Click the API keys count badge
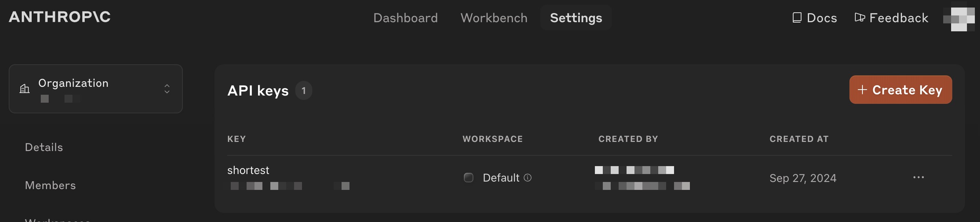Viewport: 980px width, 222px height. click(304, 91)
